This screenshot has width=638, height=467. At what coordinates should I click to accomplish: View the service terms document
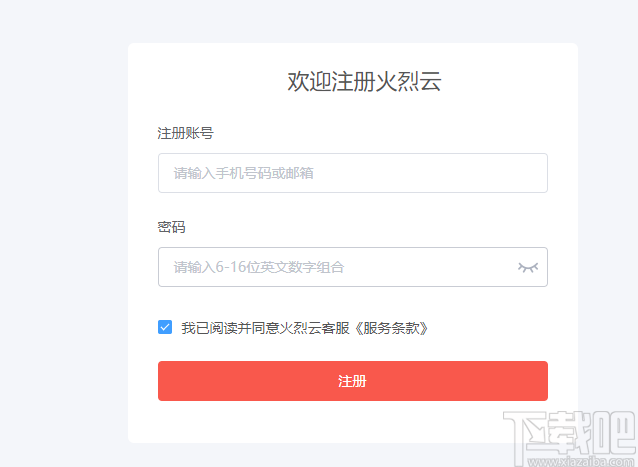tap(393, 327)
